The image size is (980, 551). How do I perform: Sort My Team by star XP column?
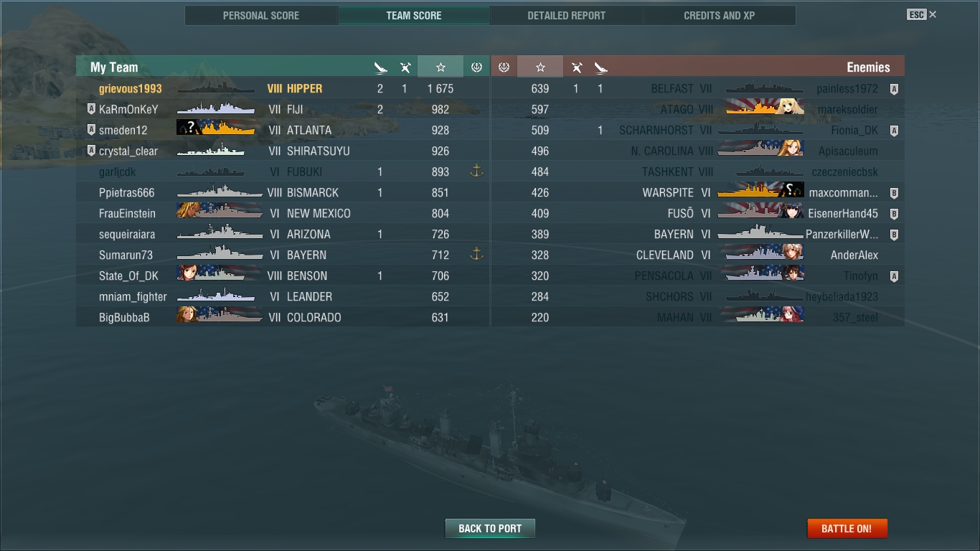tap(440, 67)
